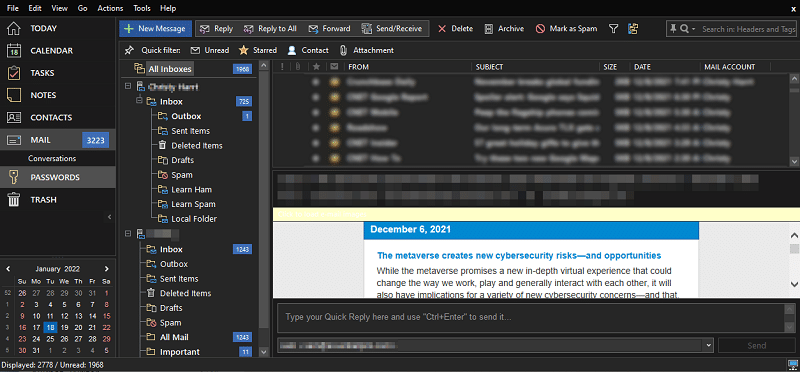
Task: Click the monitor icon in status bar
Action: (x=792, y=365)
